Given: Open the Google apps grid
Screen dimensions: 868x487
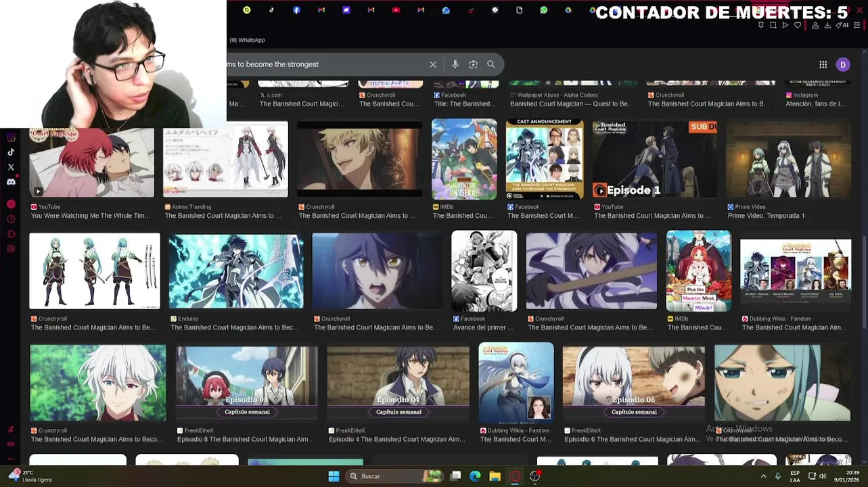Looking at the screenshot, I should 823,64.
